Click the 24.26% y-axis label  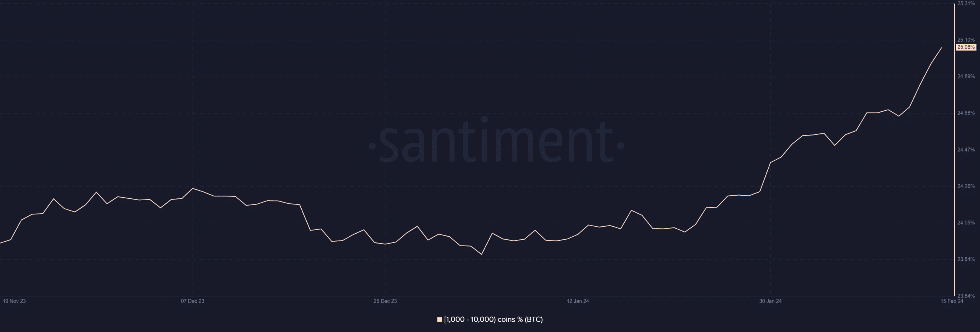click(x=966, y=186)
